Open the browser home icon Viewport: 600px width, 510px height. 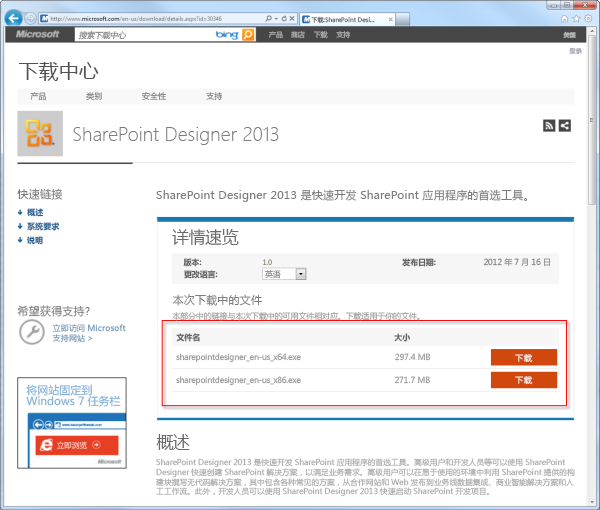(564, 18)
